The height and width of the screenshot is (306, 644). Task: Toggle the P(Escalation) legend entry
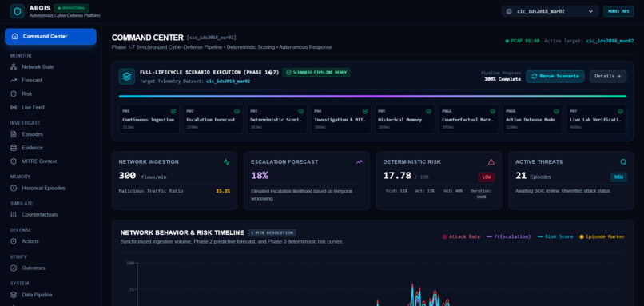pyautogui.click(x=509, y=236)
